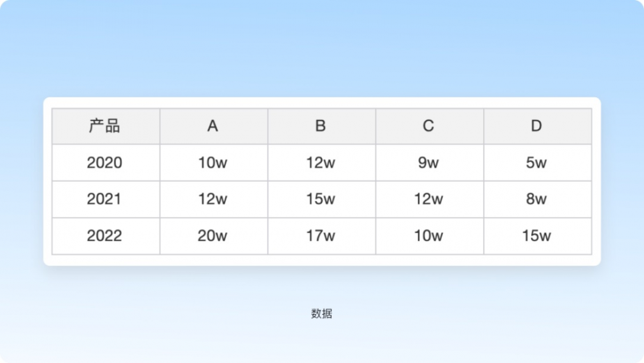Select column header D

click(536, 126)
